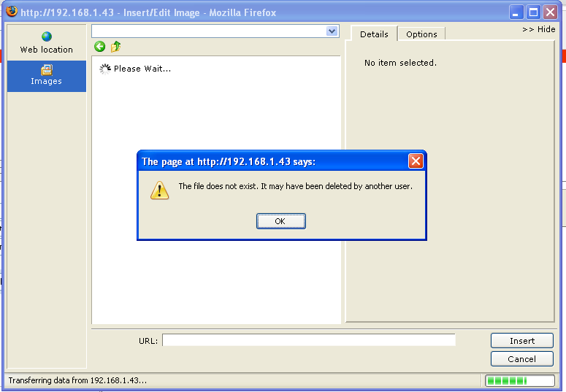Switch to the Details tab

pyautogui.click(x=374, y=34)
